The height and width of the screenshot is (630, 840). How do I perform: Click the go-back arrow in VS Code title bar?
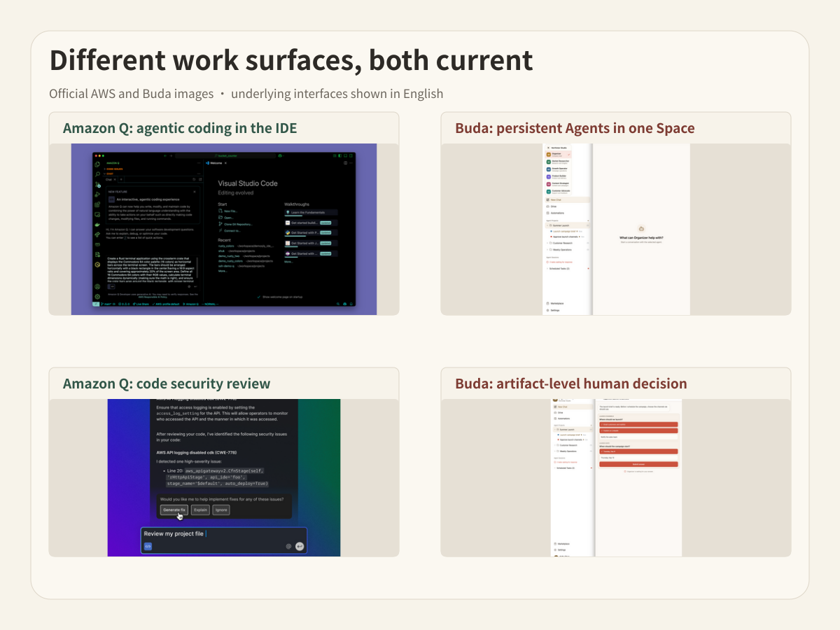pos(165,155)
